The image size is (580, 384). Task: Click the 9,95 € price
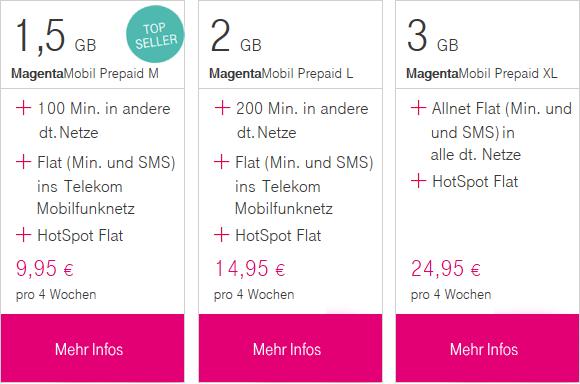point(45,269)
